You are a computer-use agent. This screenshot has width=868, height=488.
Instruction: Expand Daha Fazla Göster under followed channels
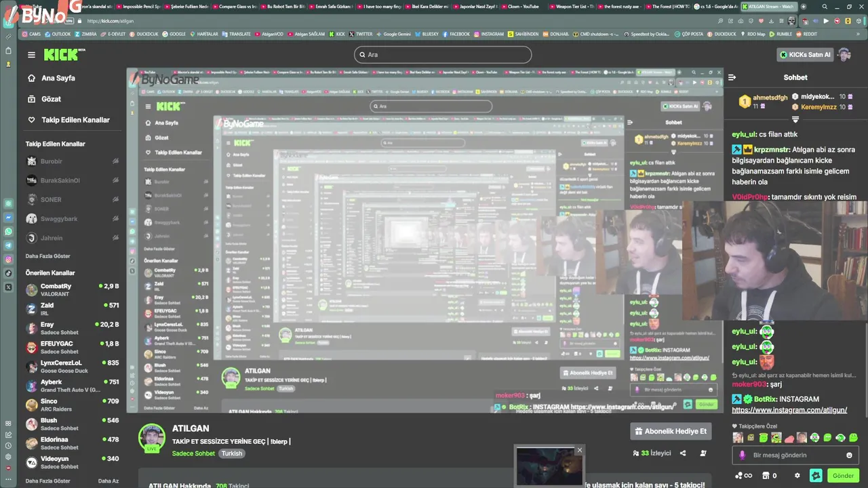48,256
